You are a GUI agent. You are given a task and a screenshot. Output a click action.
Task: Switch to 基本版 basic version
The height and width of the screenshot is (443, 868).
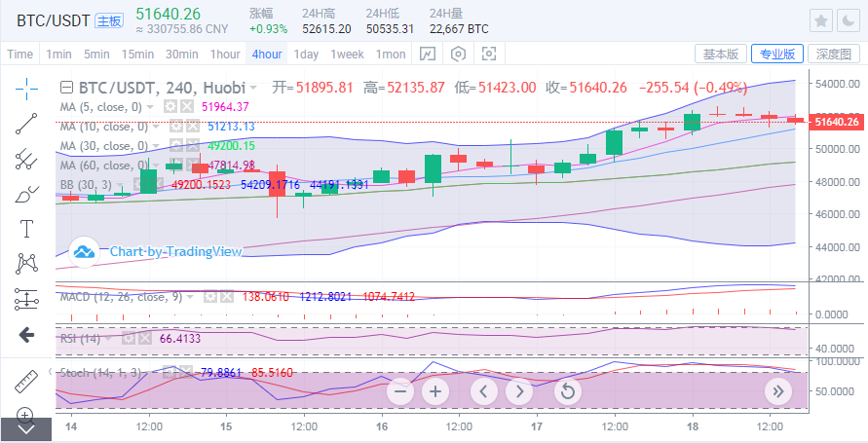[x=721, y=54]
